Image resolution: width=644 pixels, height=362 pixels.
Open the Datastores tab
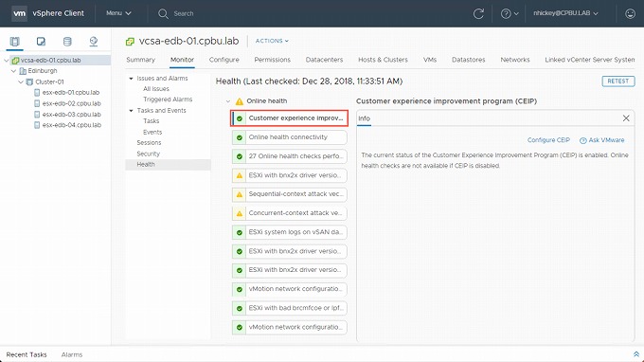click(x=468, y=60)
